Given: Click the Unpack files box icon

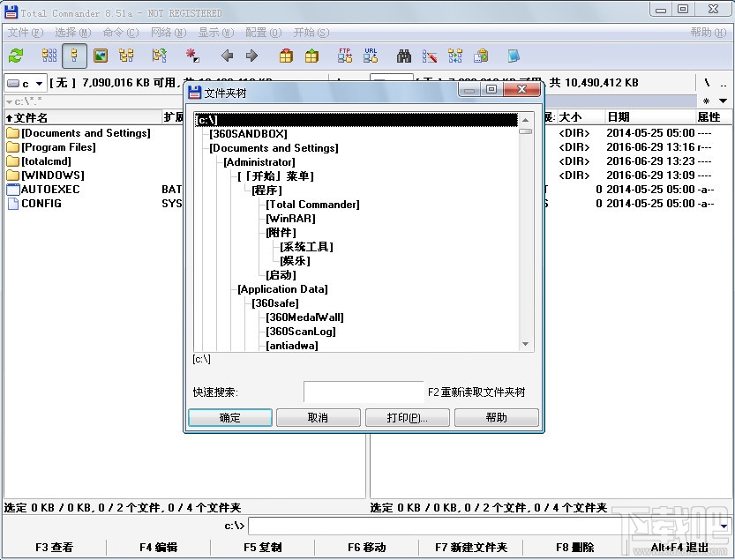Looking at the screenshot, I should tap(311, 56).
